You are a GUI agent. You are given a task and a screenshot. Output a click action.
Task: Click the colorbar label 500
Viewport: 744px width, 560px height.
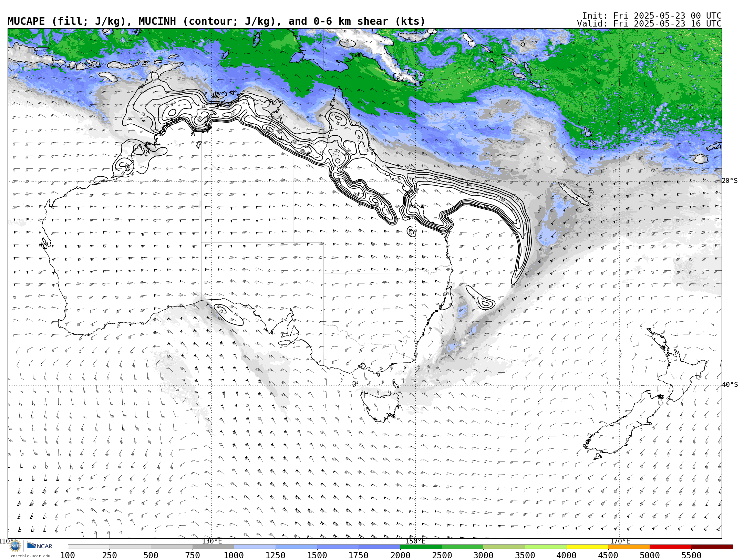(151, 555)
